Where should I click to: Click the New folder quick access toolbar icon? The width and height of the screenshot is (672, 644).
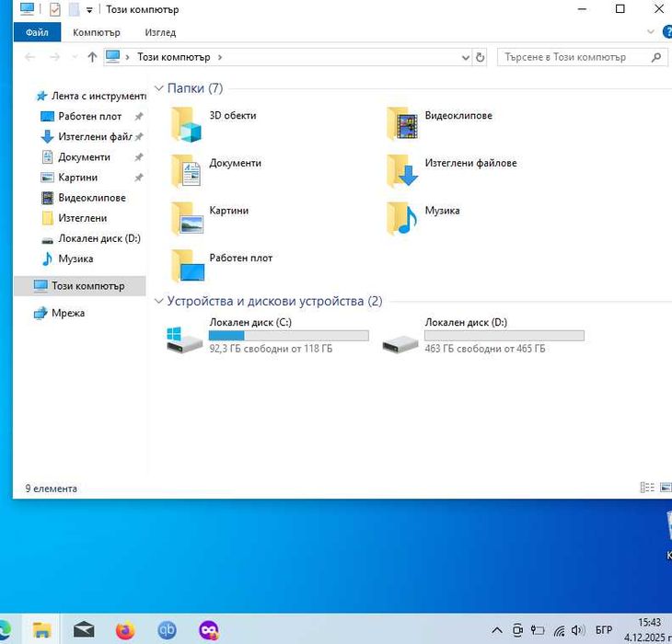(x=75, y=9)
